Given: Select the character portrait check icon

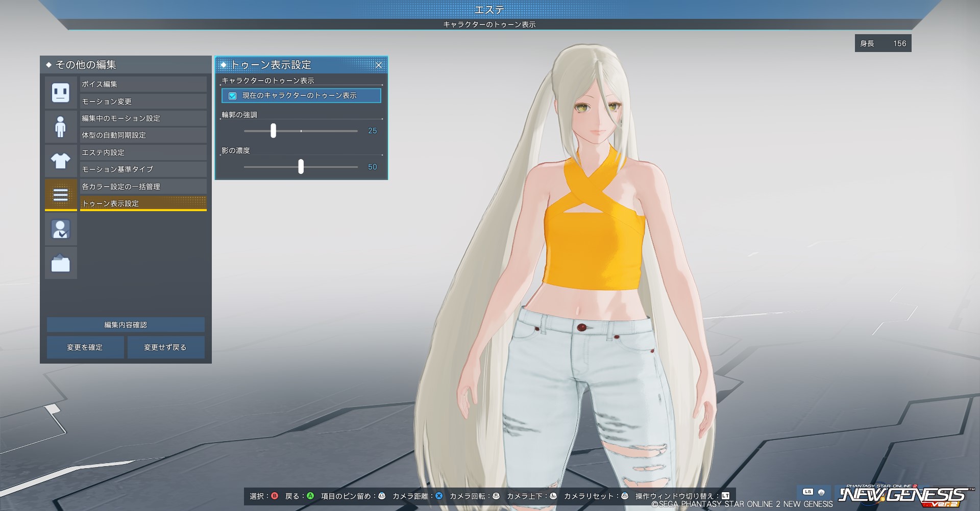Looking at the screenshot, I should 61,229.
